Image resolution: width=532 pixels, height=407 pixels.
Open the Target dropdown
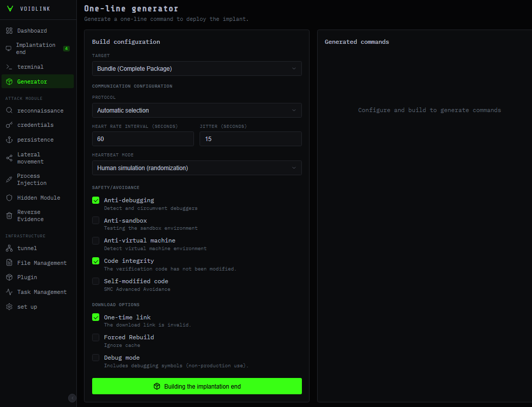(x=197, y=68)
